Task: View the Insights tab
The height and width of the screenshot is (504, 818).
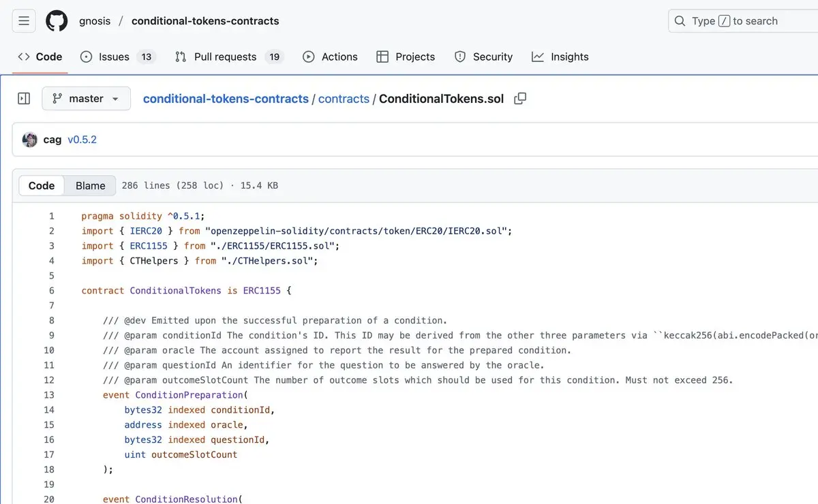Action: coord(560,57)
